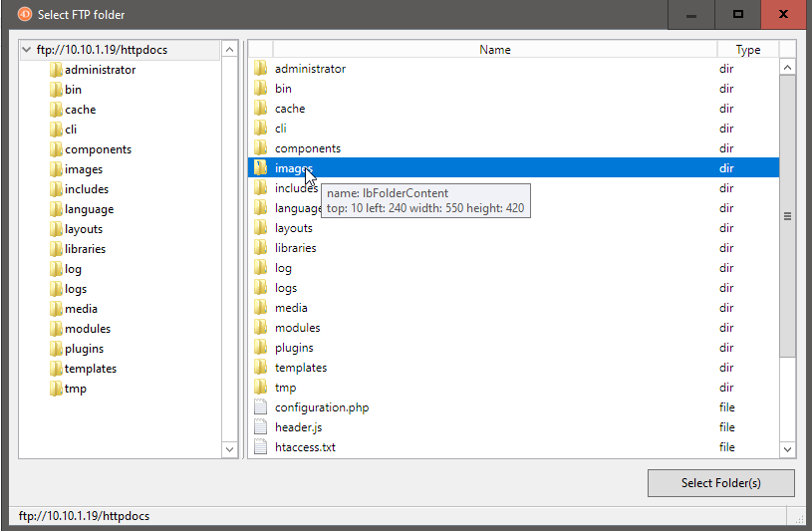
Task: Click the header.js file icon
Action: click(x=261, y=427)
